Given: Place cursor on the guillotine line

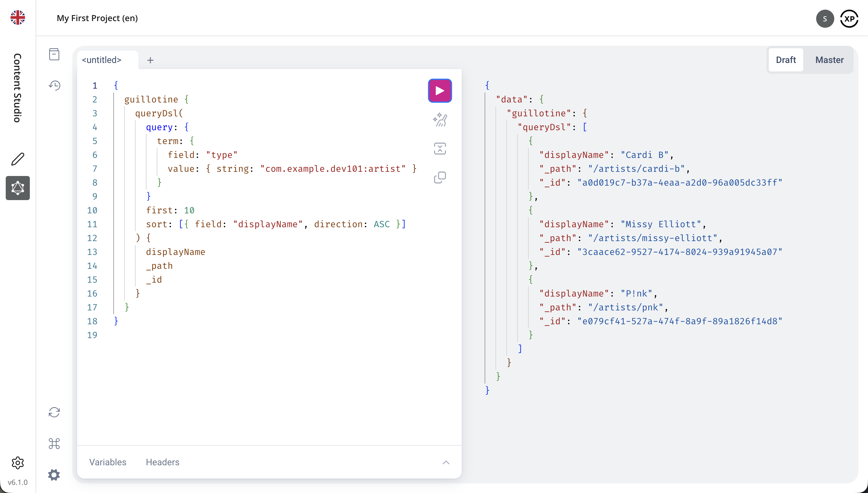Looking at the screenshot, I should (156, 99).
